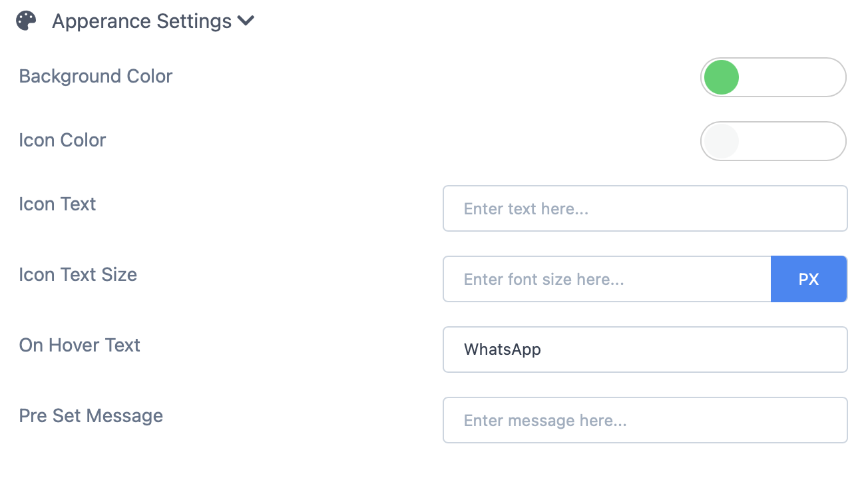This screenshot has width=868, height=482.
Task: Focus the Icon Text input field
Action: [x=644, y=208]
